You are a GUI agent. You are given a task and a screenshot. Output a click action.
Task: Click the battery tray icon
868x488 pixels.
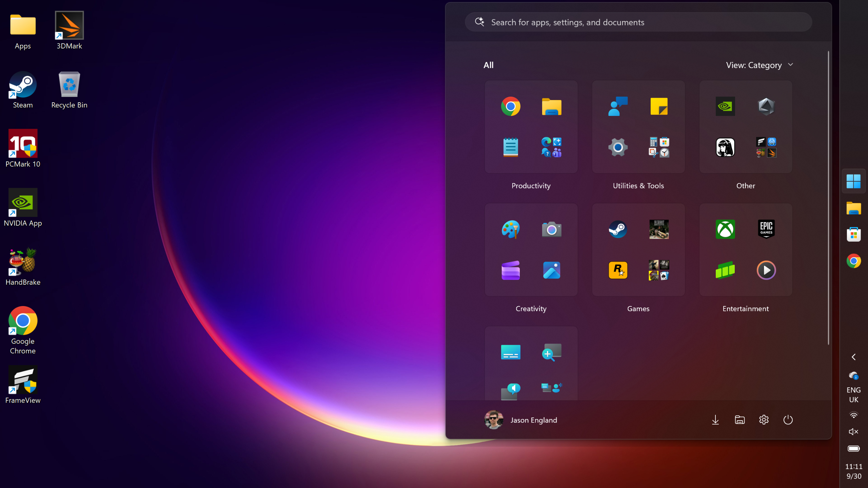point(853,449)
